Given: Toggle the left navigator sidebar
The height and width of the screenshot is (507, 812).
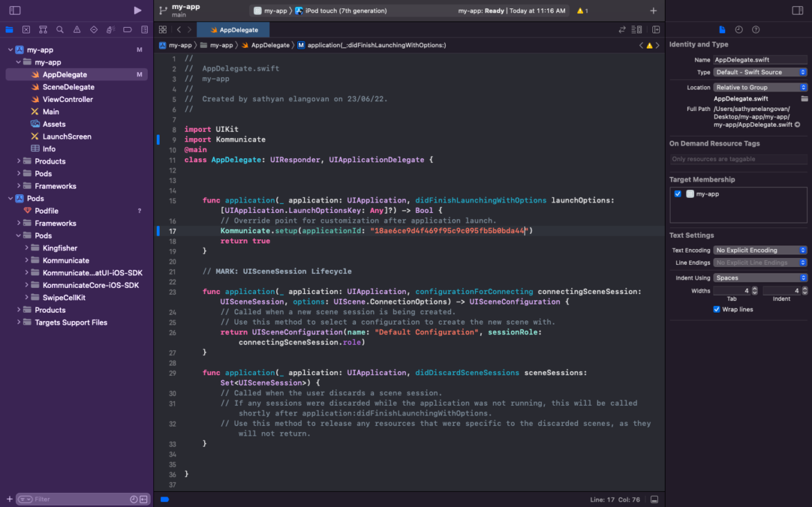Looking at the screenshot, I should coord(15,10).
